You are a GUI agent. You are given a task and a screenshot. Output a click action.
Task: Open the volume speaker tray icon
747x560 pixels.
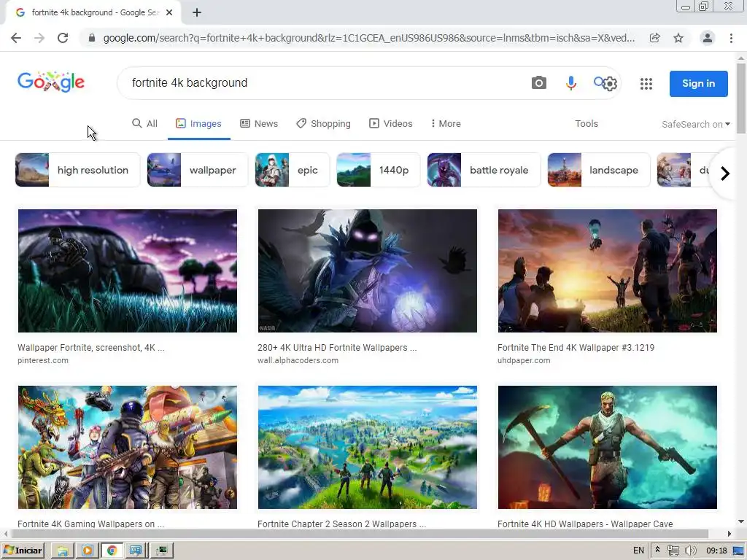tap(690, 551)
